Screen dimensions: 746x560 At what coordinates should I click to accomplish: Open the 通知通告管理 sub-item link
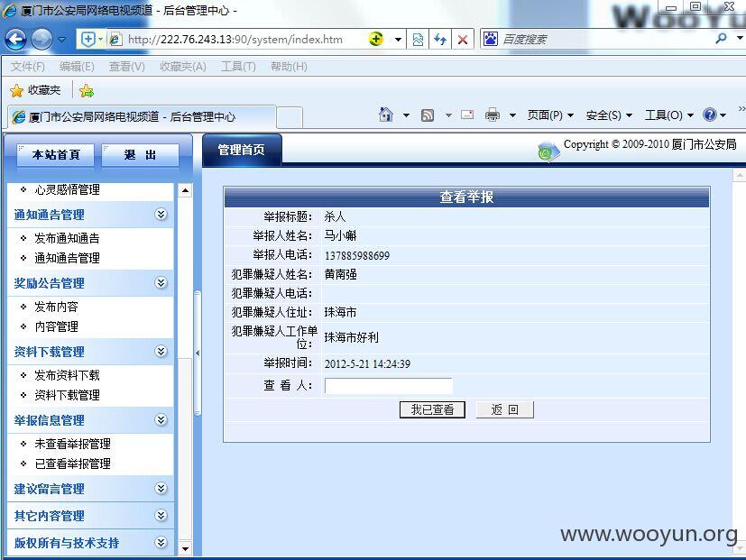tap(67, 258)
